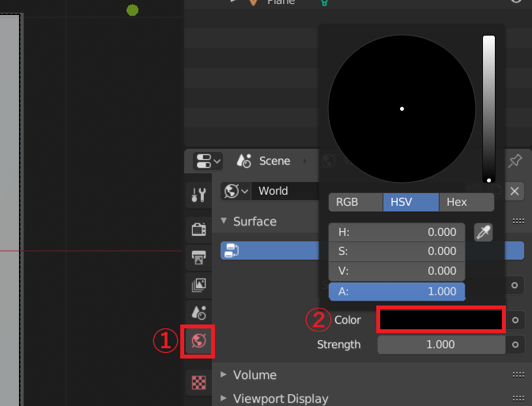This screenshot has width=532, height=406.
Task: Click the Volume panel drag grip
Action: point(518,375)
